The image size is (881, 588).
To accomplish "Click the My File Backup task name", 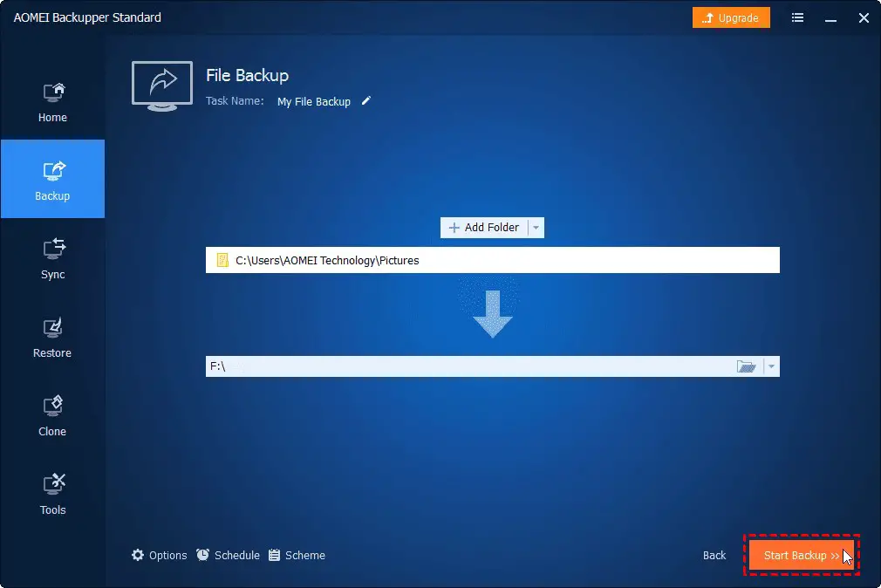I will [x=313, y=102].
